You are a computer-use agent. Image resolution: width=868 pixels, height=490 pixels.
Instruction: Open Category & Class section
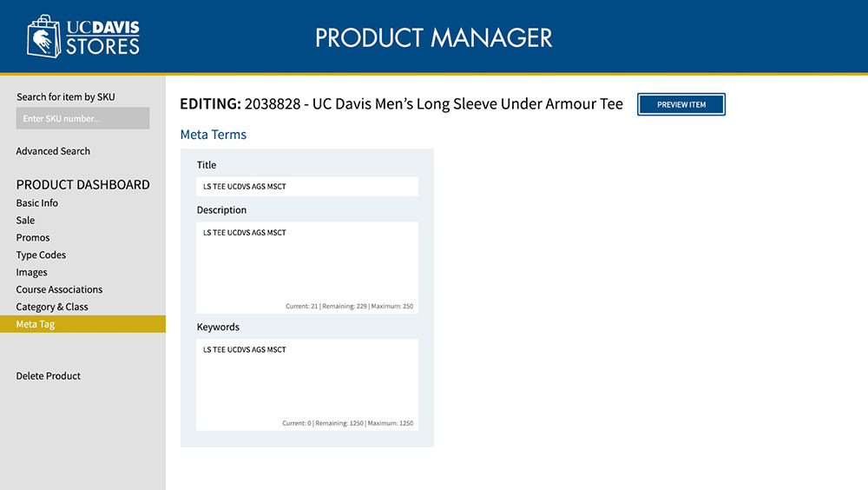(52, 307)
